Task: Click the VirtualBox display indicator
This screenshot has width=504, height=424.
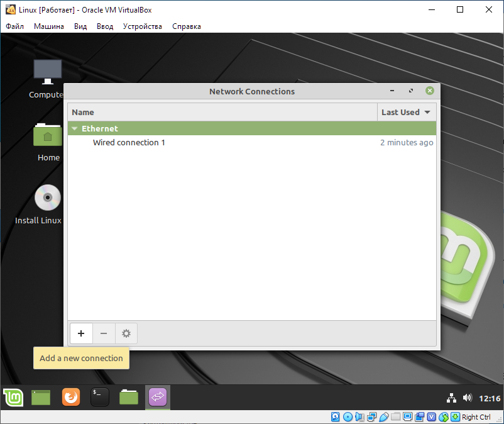Action: tap(408, 417)
